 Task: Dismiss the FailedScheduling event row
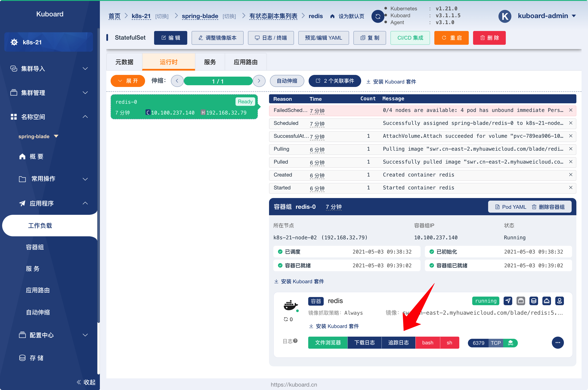[x=571, y=110]
